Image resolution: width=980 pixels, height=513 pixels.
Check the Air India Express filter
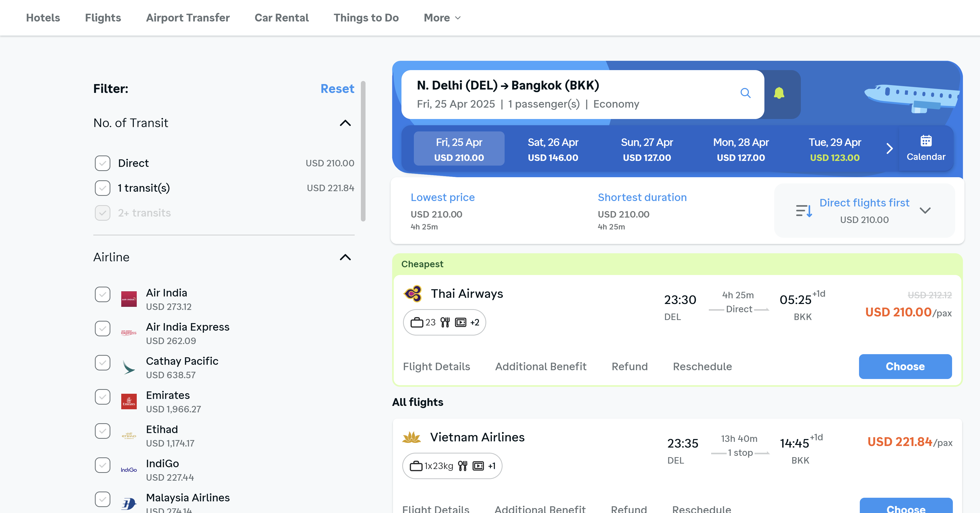click(103, 329)
